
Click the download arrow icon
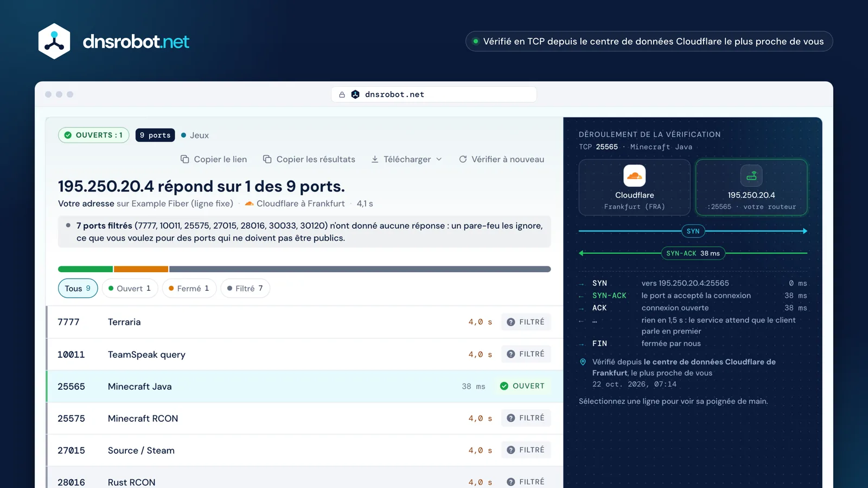click(375, 159)
